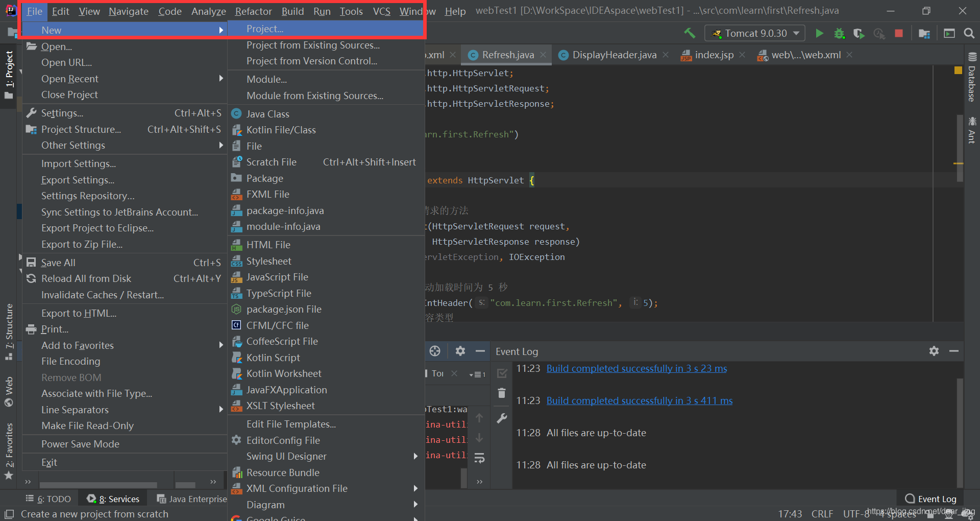Switch to index.jsp editor tab
The height and width of the screenshot is (521, 980).
[x=714, y=55]
